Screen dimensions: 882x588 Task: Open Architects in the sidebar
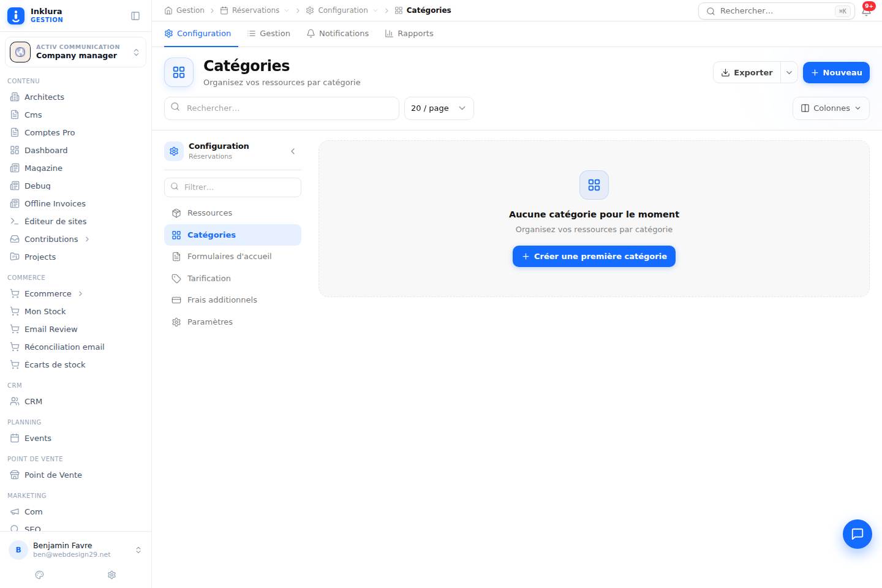click(x=76, y=97)
